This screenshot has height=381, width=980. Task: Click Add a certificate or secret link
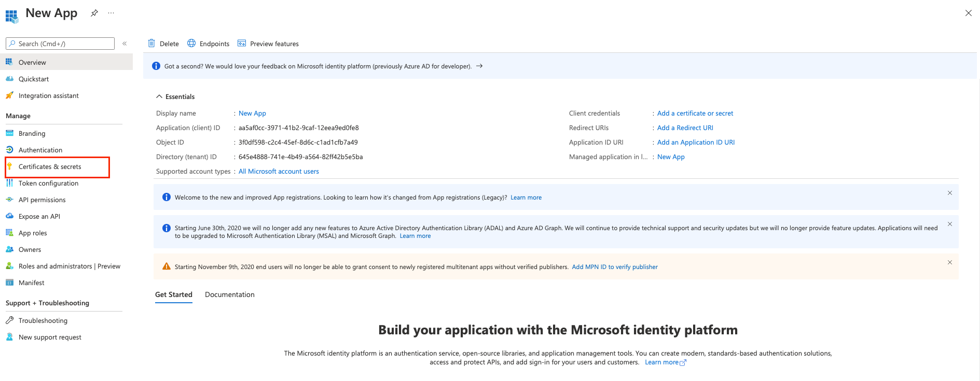click(695, 114)
